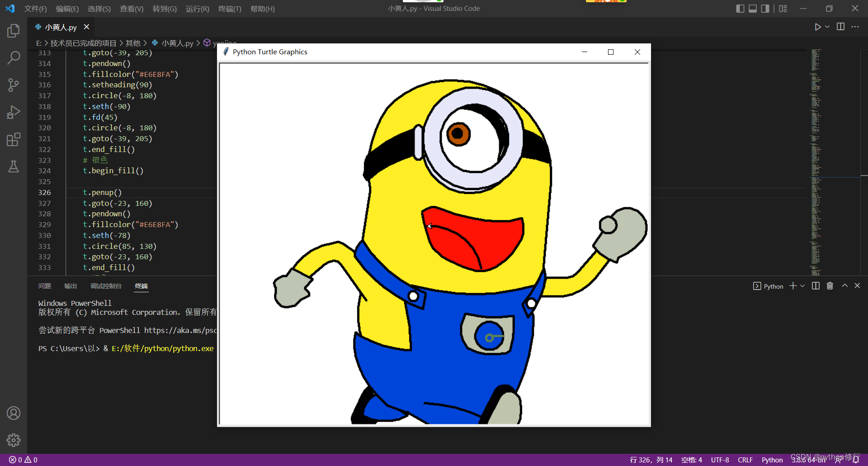Run the Python file with play button
The width and height of the screenshot is (868, 466).
tap(817, 27)
